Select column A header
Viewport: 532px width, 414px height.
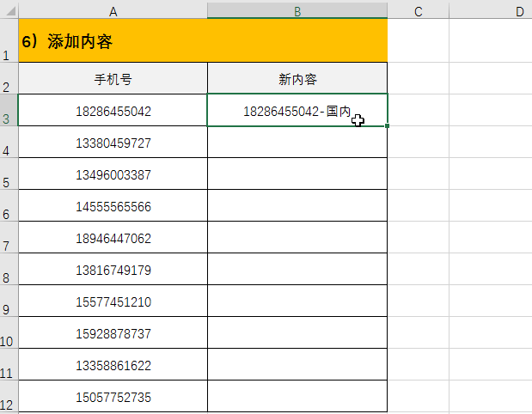[113, 10]
